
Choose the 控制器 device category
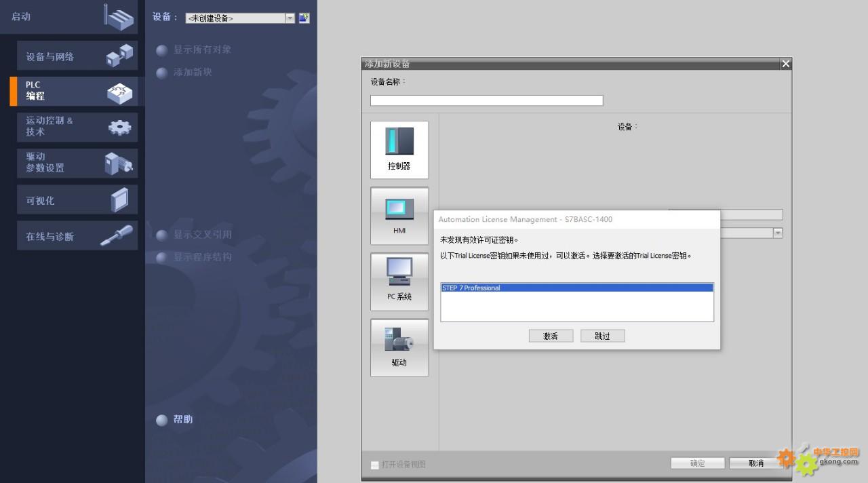pos(399,150)
